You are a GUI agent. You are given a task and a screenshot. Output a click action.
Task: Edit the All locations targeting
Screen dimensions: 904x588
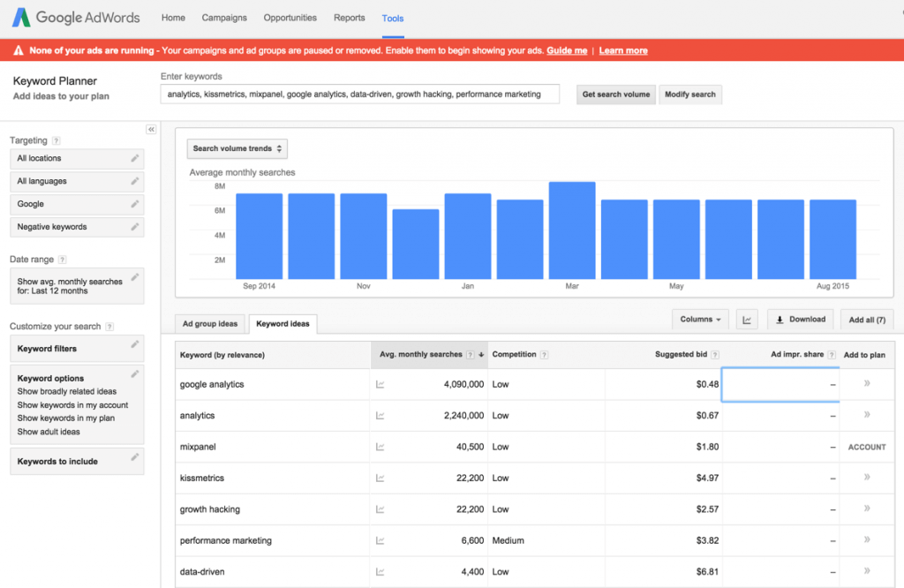135,158
